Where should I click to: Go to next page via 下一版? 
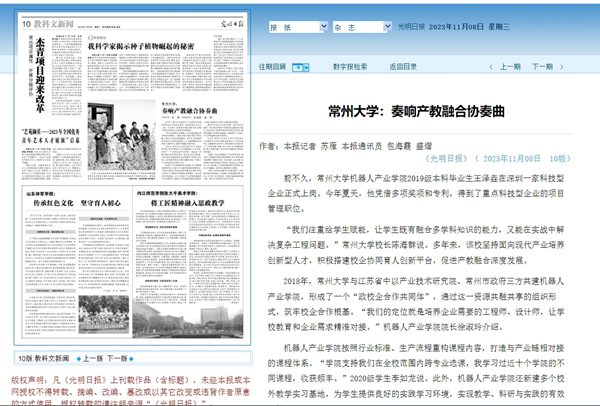(x=117, y=357)
